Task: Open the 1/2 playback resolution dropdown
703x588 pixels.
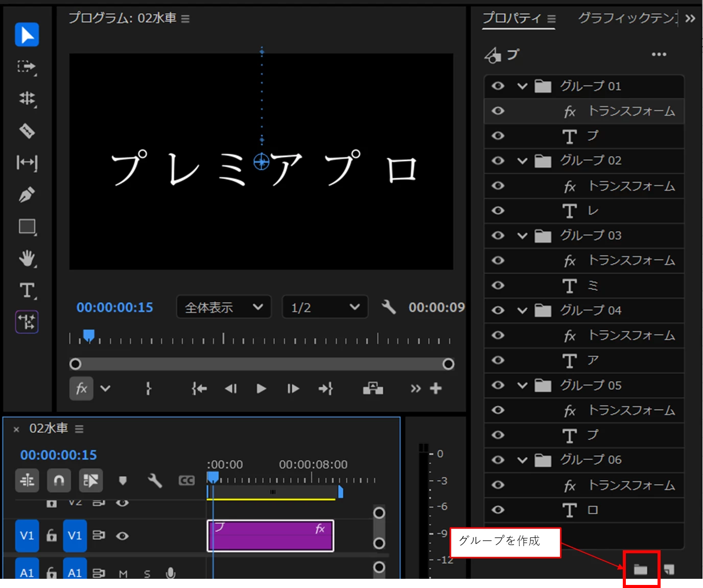Action: 325,307
